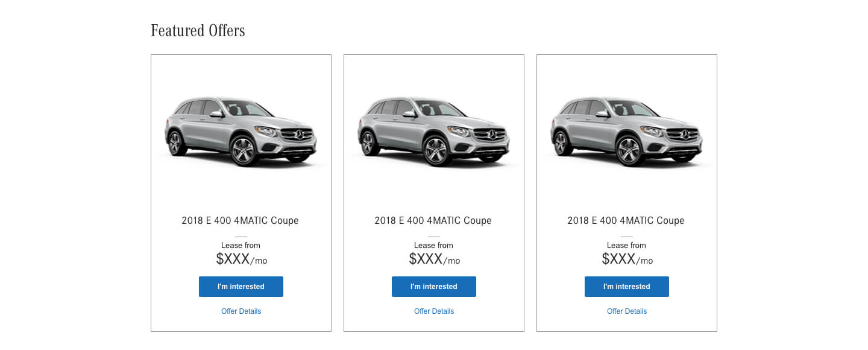Click the $XXX/mo price in the right card

(627, 259)
